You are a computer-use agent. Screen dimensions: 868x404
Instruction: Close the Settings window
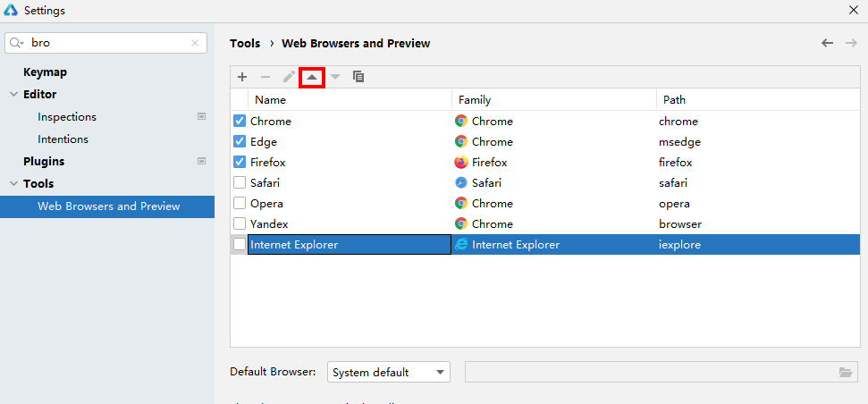tap(854, 10)
